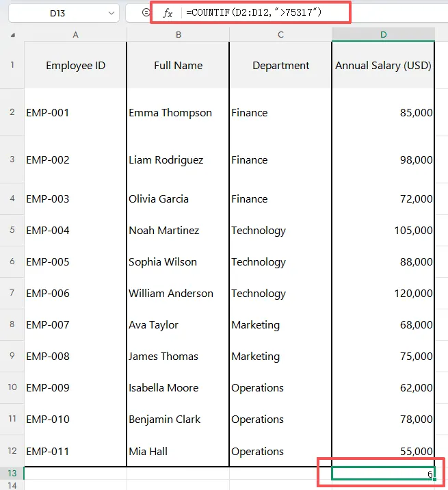Click the Employee ID header cell
448x490 pixels.
pos(75,66)
